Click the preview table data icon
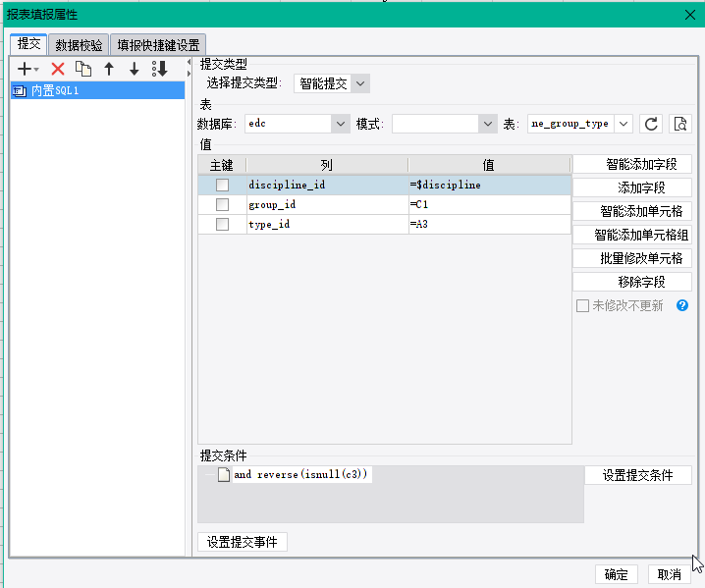The width and height of the screenshot is (705, 588). pyautogui.click(x=680, y=124)
